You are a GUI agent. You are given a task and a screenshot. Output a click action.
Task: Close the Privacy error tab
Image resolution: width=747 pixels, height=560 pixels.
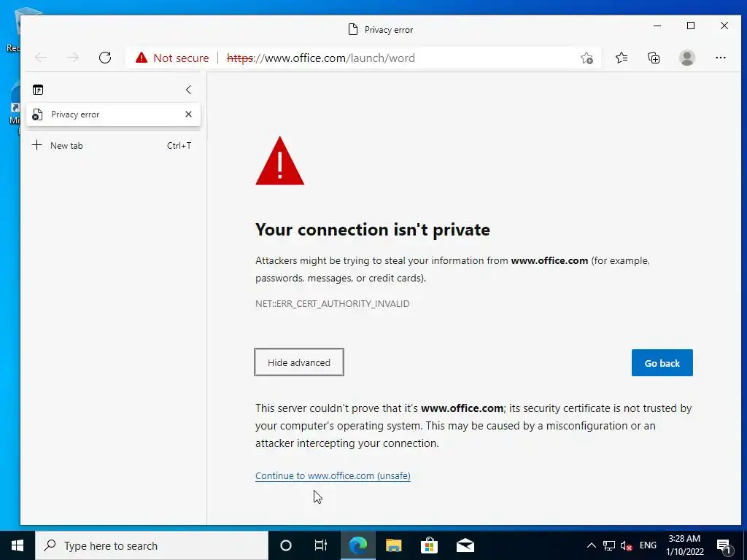point(189,114)
